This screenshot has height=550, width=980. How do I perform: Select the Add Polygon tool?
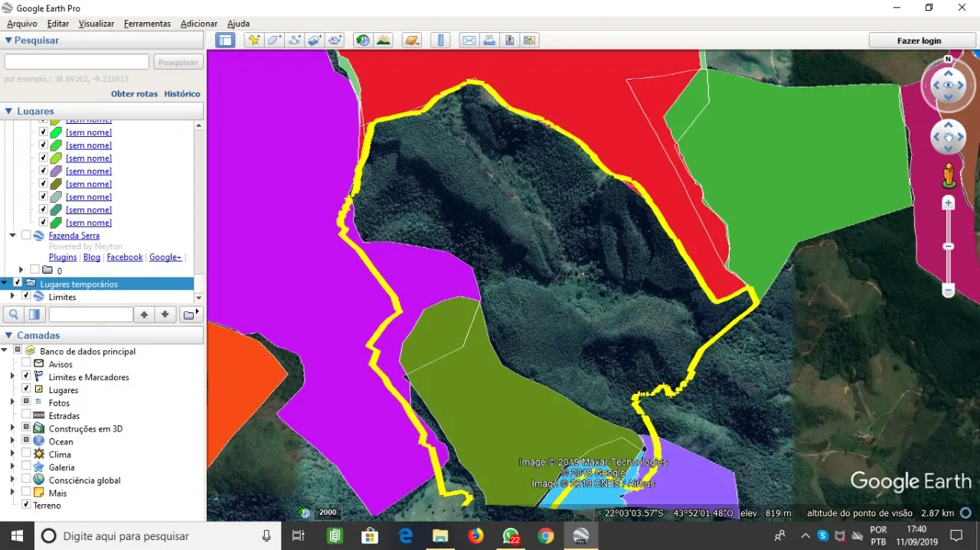pos(274,41)
